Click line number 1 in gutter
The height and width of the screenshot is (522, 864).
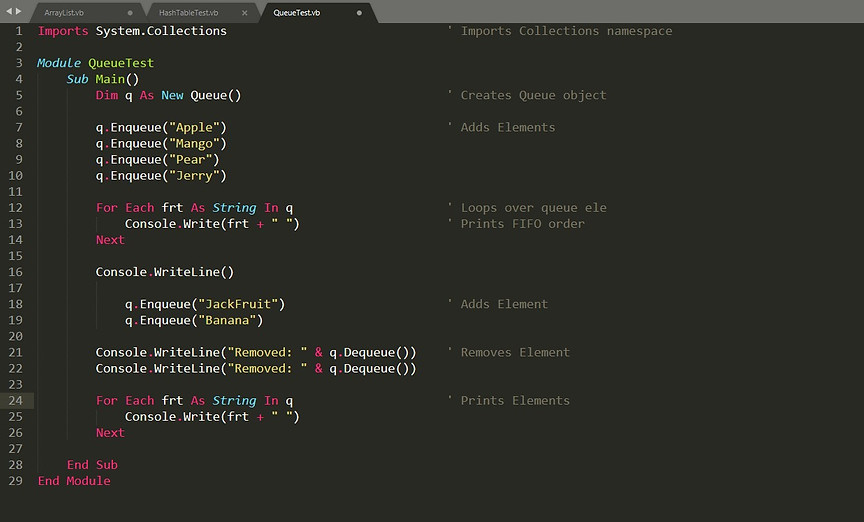pyautogui.click(x=19, y=31)
